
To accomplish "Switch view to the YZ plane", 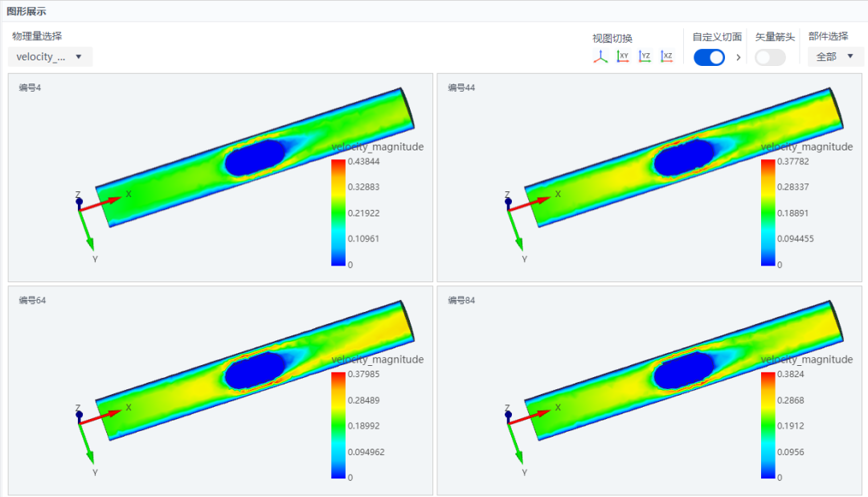I will click(x=645, y=56).
